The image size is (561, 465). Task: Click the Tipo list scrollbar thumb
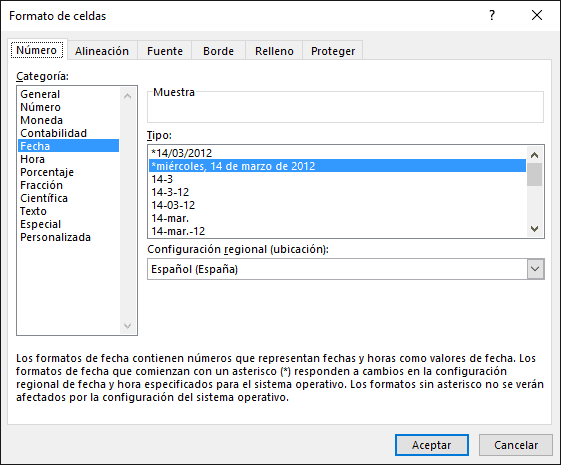(535, 175)
